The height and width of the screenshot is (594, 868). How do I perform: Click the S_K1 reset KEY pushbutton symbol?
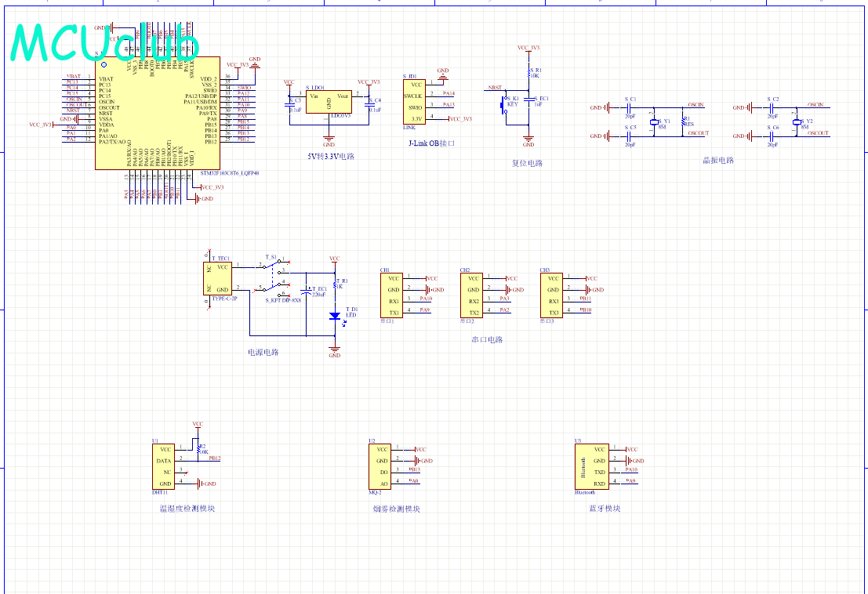[x=506, y=108]
